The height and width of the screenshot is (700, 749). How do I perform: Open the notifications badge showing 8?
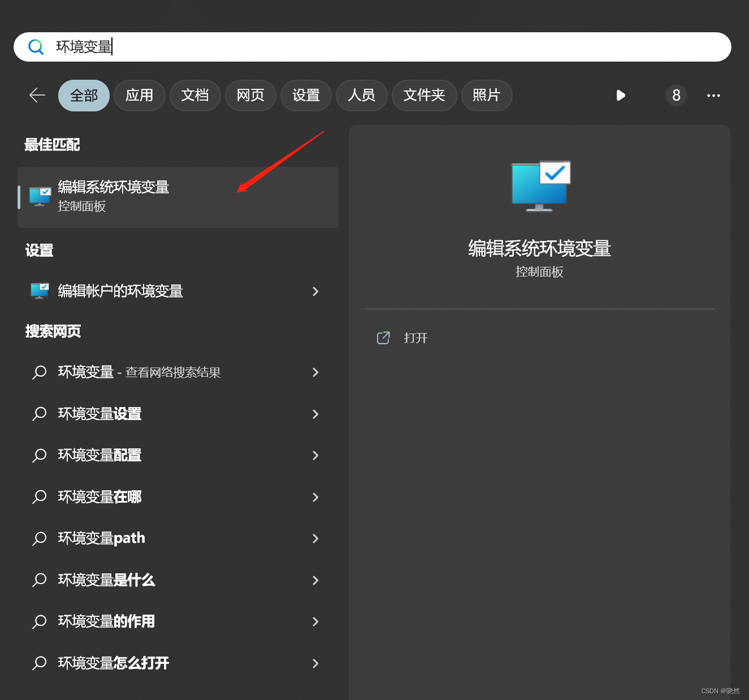click(676, 95)
